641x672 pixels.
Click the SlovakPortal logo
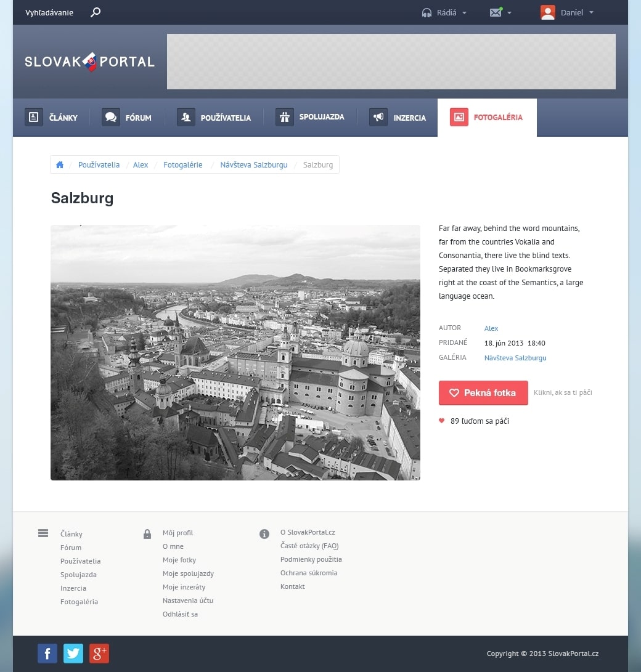pos(90,62)
